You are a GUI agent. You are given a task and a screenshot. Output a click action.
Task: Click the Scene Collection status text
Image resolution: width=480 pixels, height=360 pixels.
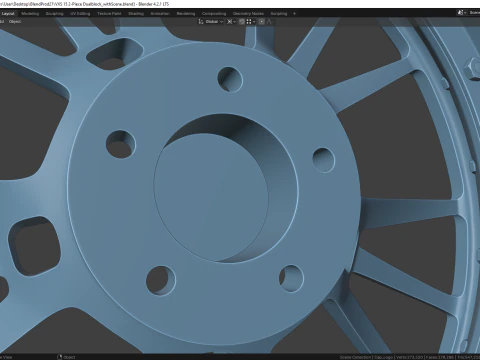(355, 357)
